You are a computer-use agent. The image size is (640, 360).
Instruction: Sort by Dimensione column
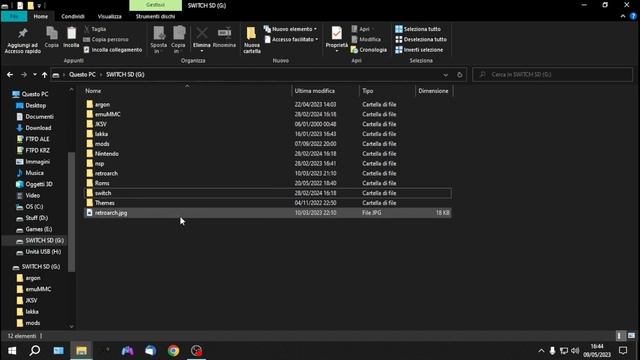pos(433,91)
